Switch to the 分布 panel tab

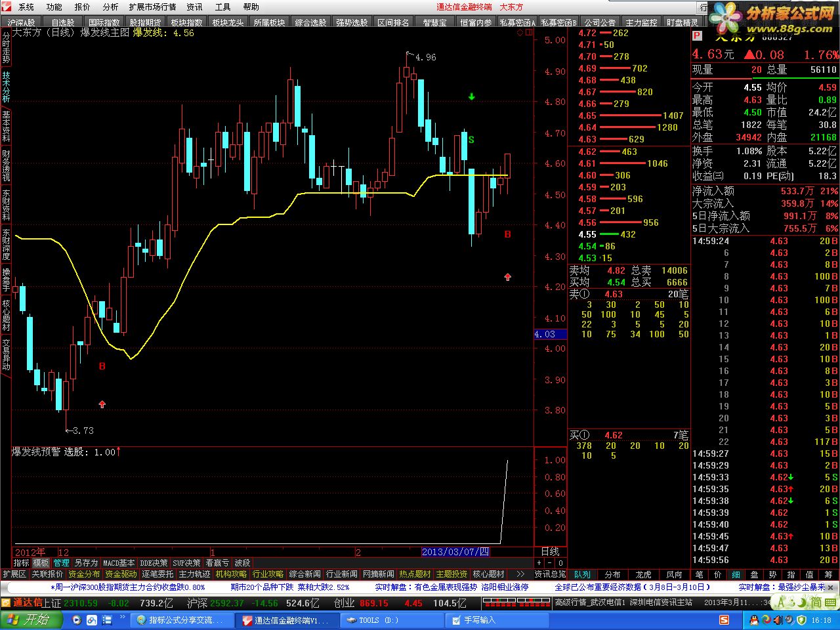[612, 574]
